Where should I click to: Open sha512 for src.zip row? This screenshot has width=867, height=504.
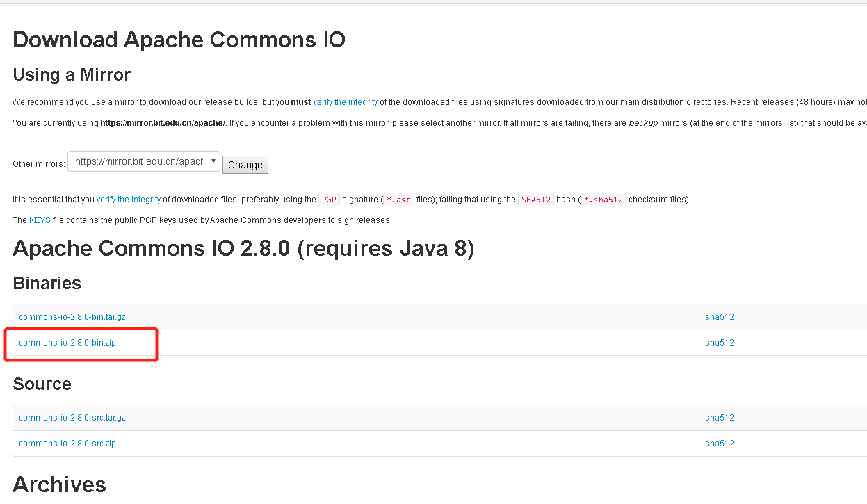(720, 444)
